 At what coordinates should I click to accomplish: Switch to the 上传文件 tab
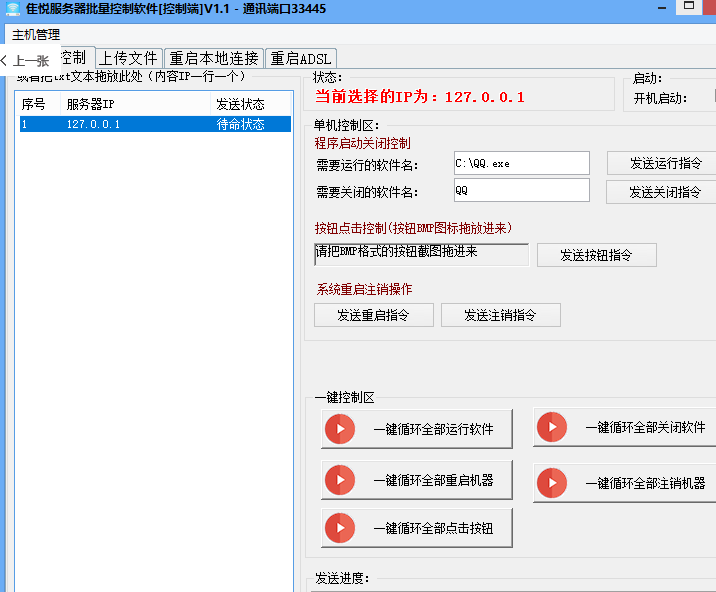(128, 58)
